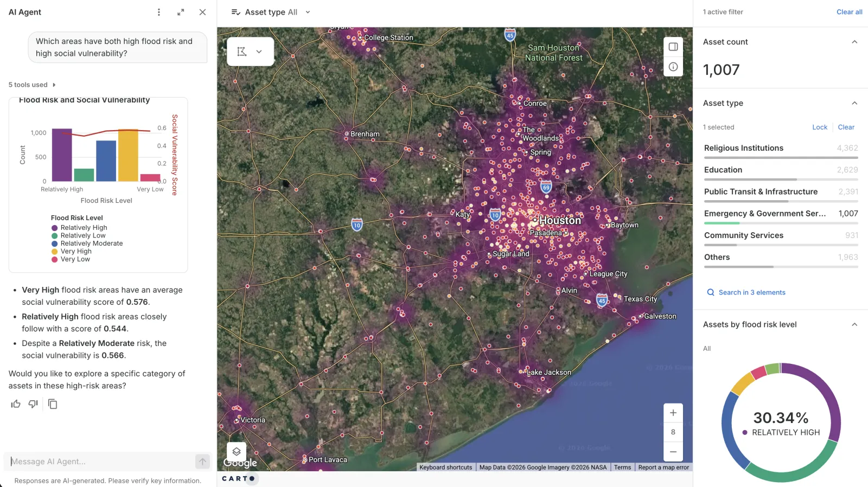Toggle Very Low legend item in chart
Viewport: 868px width, 487px height.
[x=71, y=259]
